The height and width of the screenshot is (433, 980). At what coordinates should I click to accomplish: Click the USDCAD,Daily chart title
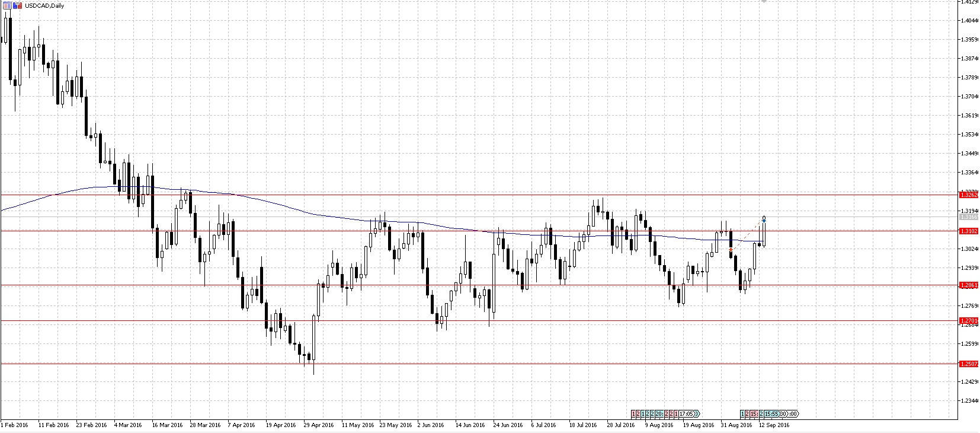point(44,6)
